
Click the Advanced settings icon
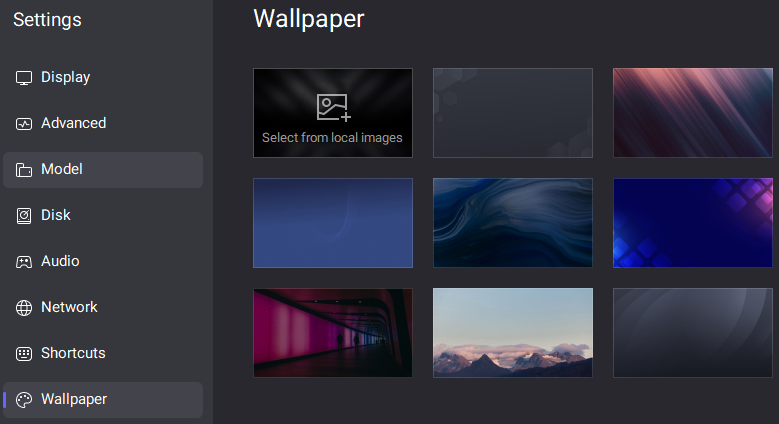(24, 124)
